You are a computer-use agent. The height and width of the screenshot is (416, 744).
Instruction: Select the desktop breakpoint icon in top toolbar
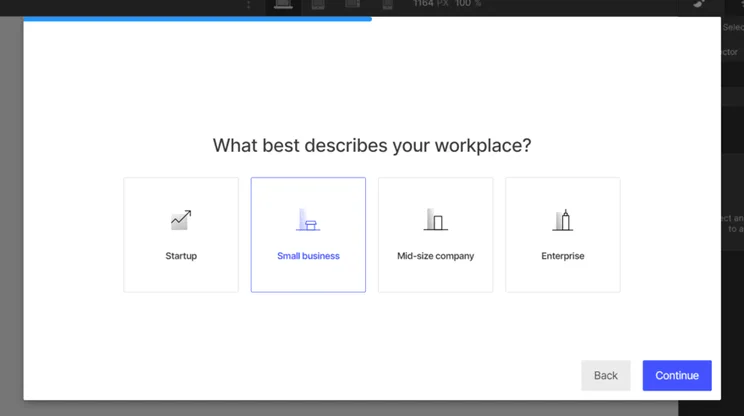(283, 5)
